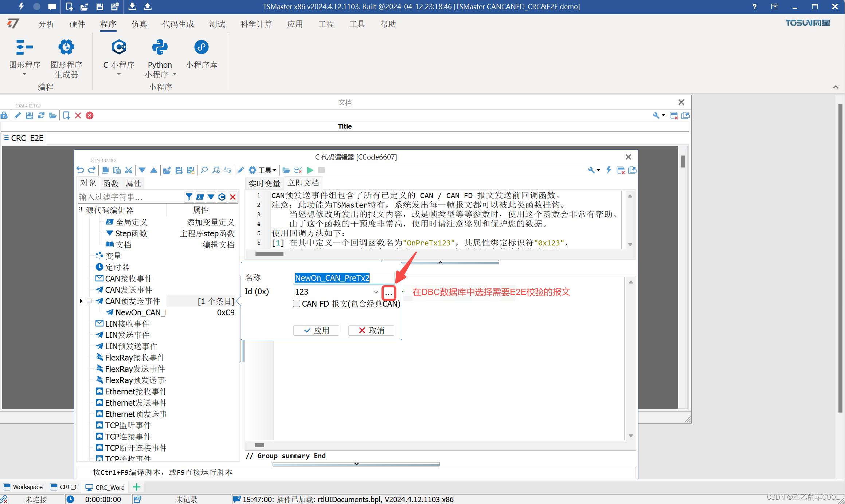This screenshot has width=845, height=504.
Task: Click the upload arrow icon in title bar
Action: [148, 7]
